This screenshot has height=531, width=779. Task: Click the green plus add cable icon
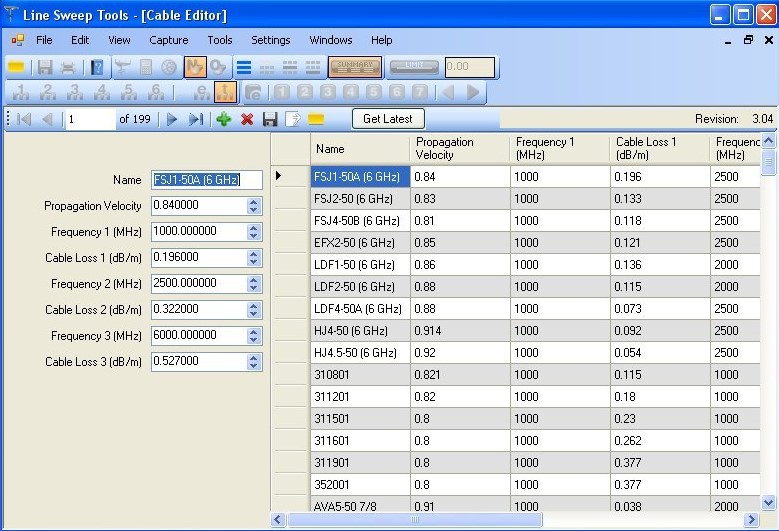(223, 119)
